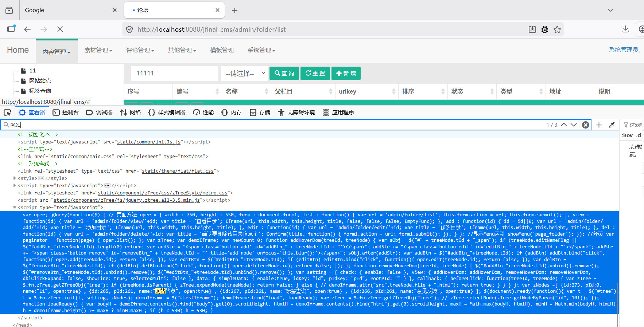
Task: Open the list-all-tabs chevron
Action: (610, 10)
